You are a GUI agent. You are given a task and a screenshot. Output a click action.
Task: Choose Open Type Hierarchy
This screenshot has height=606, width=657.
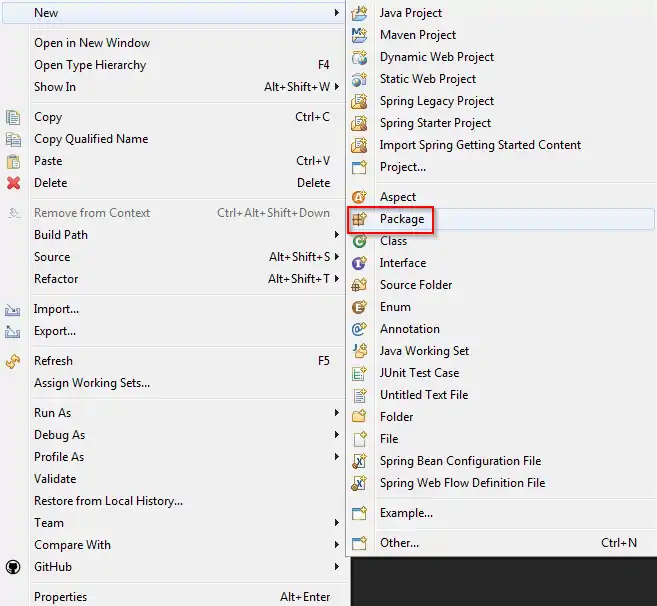(x=90, y=65)
